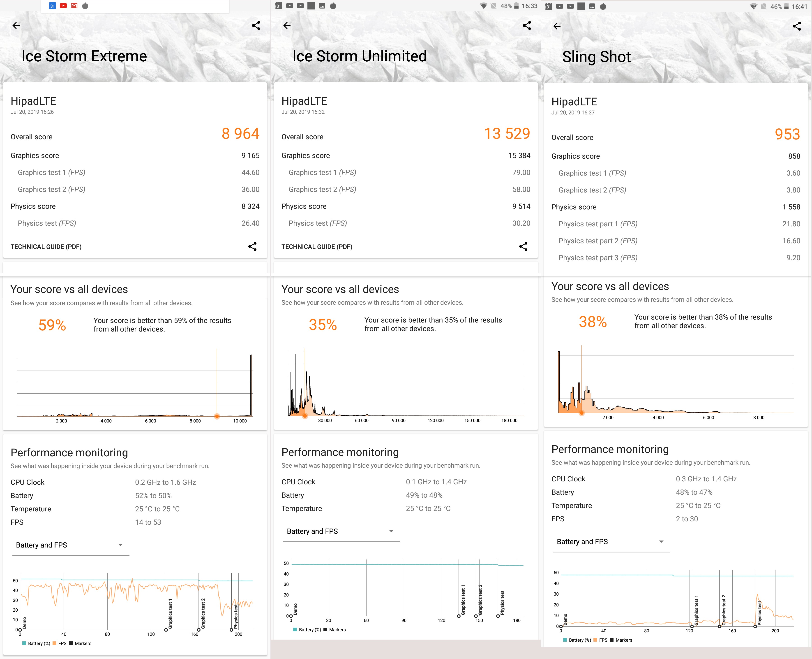
Task: Toggle Battery (%) legend in Ice Storm Unlimited chart
Action: [307, 630]
